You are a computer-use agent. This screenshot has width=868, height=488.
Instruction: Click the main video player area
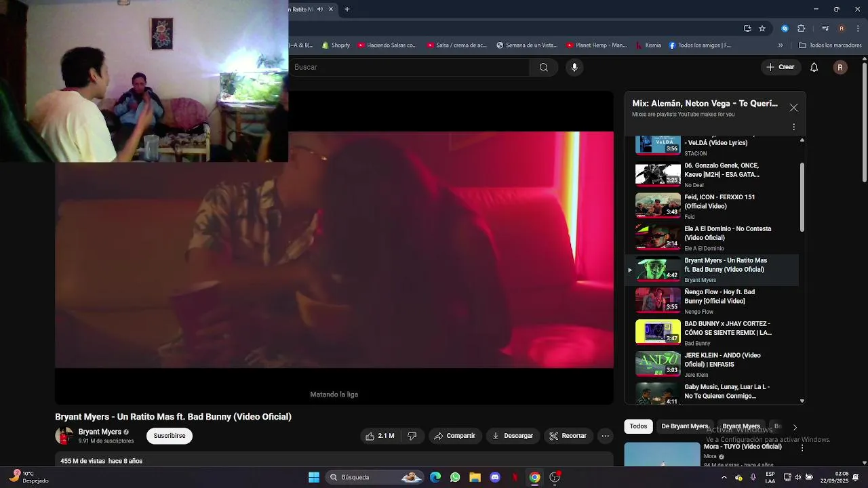tap(334, 249)
